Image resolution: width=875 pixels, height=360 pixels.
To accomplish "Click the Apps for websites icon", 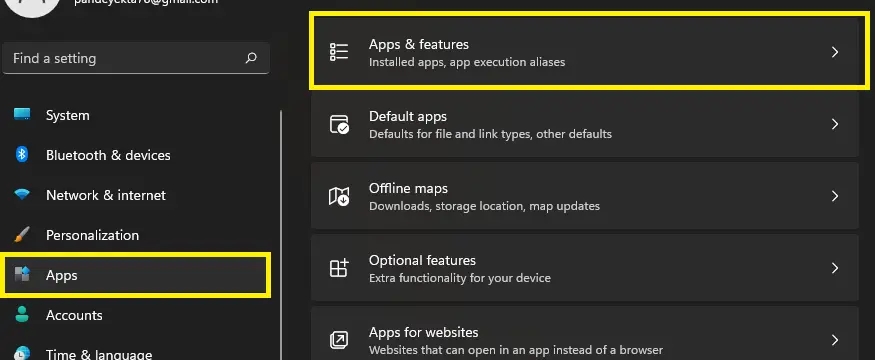I will pyautogui.click(x=339, y=339).
